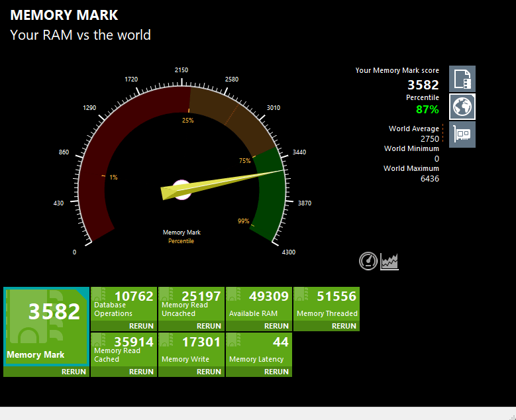Click the yellow gauge needle
The width and height of the screenshot is (516, 420).
[222, 185]
